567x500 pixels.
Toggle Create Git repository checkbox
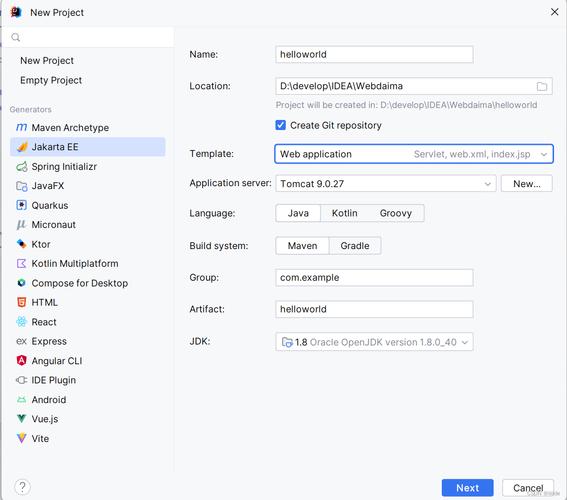pos(281,125)
